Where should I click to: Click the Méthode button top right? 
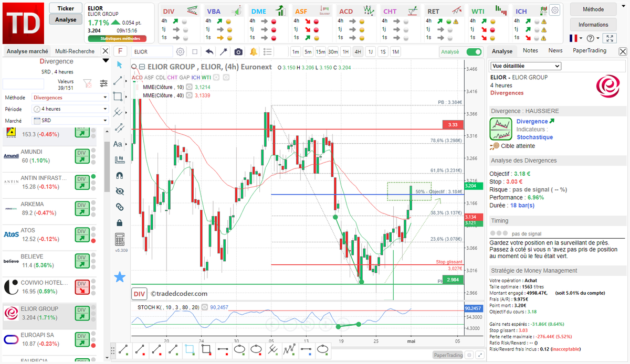(593, 9)
